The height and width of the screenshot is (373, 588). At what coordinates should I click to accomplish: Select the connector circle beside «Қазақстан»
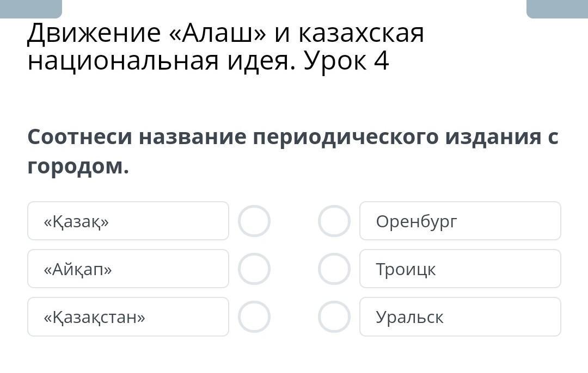(x=254, y=317)
